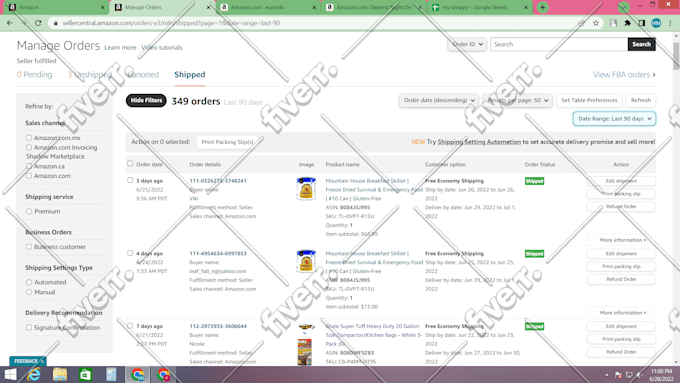The height and width of the screenshot is (383, 680).
Task: Open File Explorer from the taskbar
Action: coord(60,374)
